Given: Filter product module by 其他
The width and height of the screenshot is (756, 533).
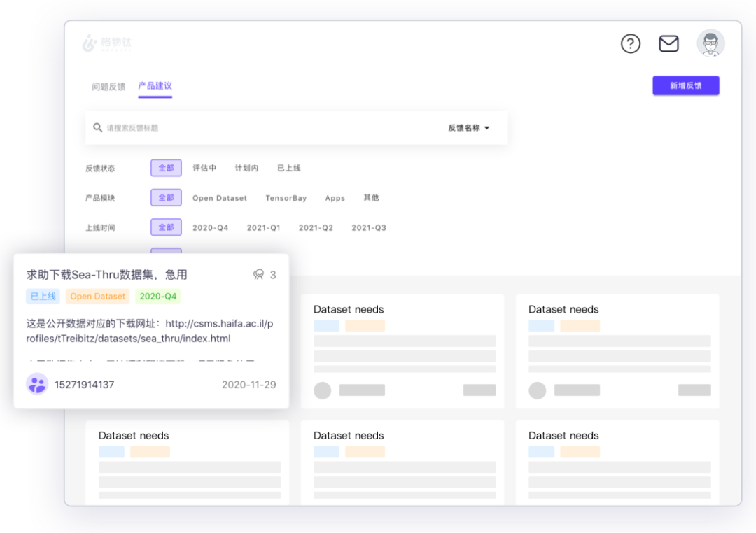Looking at the screenshot, I should 371,197.
